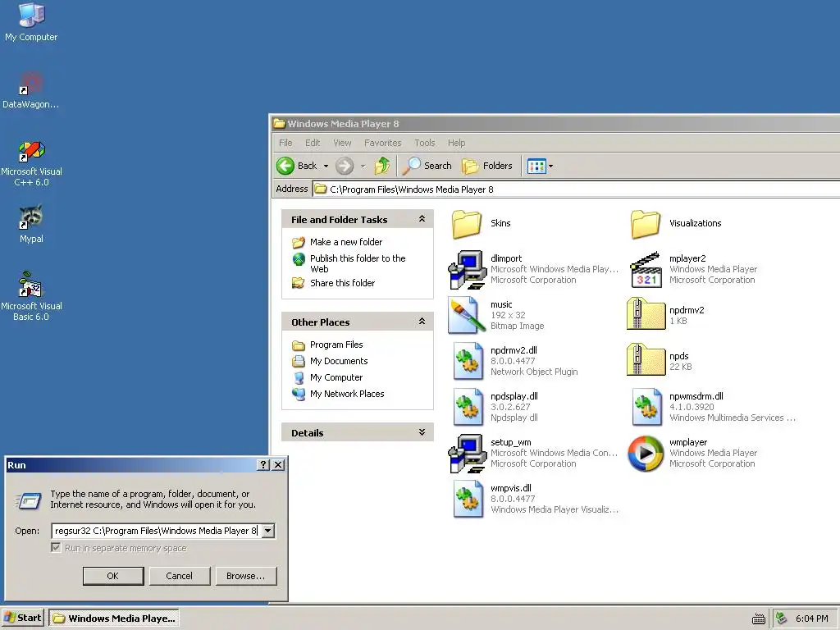Collapse the Other Places panel
Screen dimensions: 840x630
(x=422, y=322)
